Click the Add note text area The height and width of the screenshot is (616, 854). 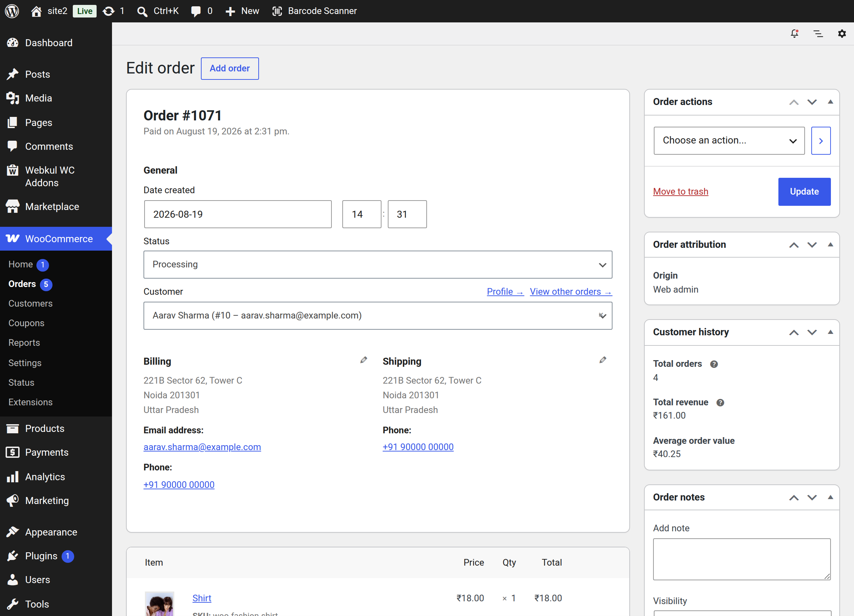click(742, 559)
